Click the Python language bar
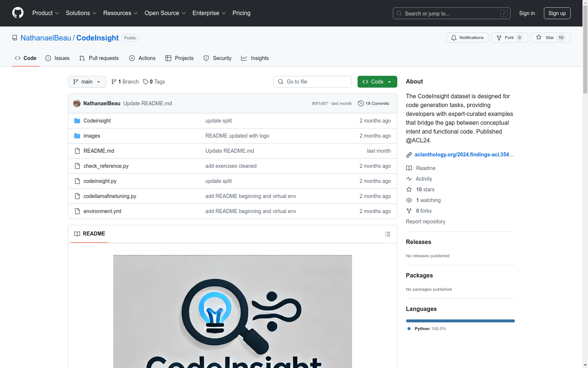The height and width of the screenshot is (368, 588). 460,321
